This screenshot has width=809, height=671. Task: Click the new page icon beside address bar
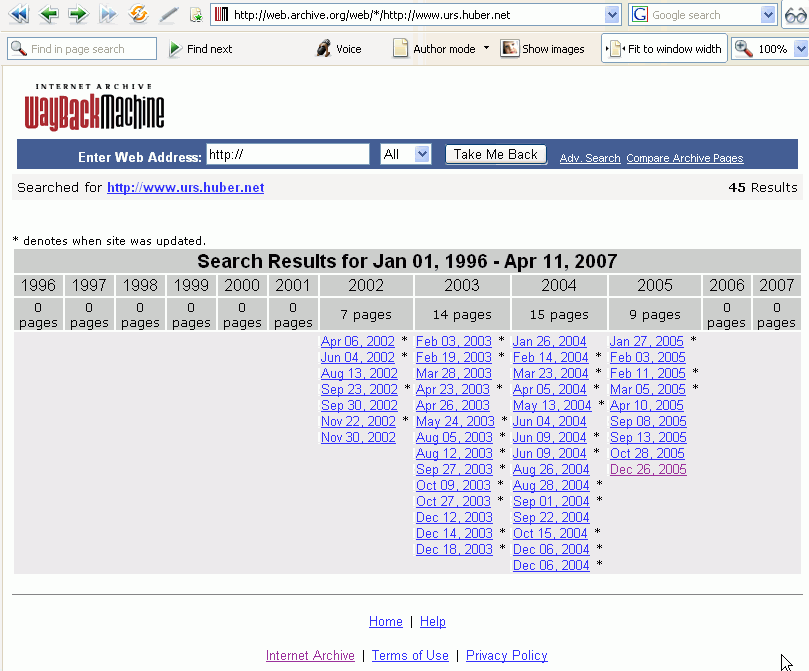pos(196,14)
